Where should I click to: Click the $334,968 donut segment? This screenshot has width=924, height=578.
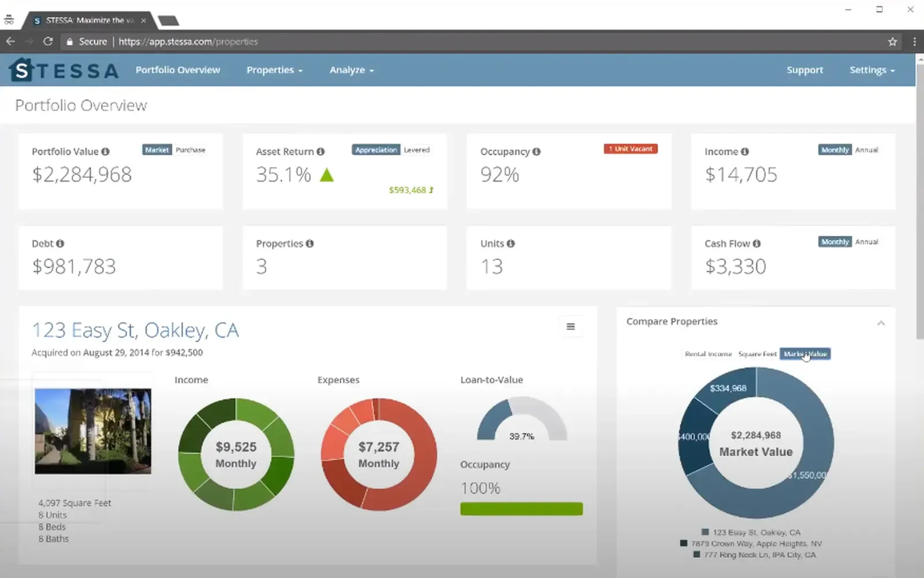728,388
